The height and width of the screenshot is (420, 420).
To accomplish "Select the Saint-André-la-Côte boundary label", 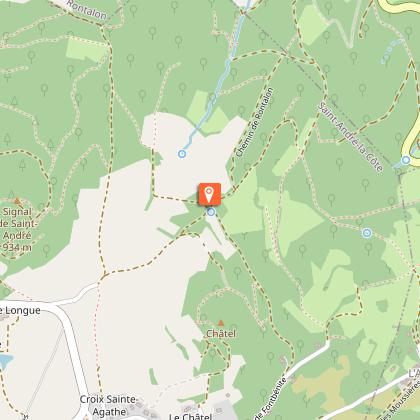I will pos(351,137).
